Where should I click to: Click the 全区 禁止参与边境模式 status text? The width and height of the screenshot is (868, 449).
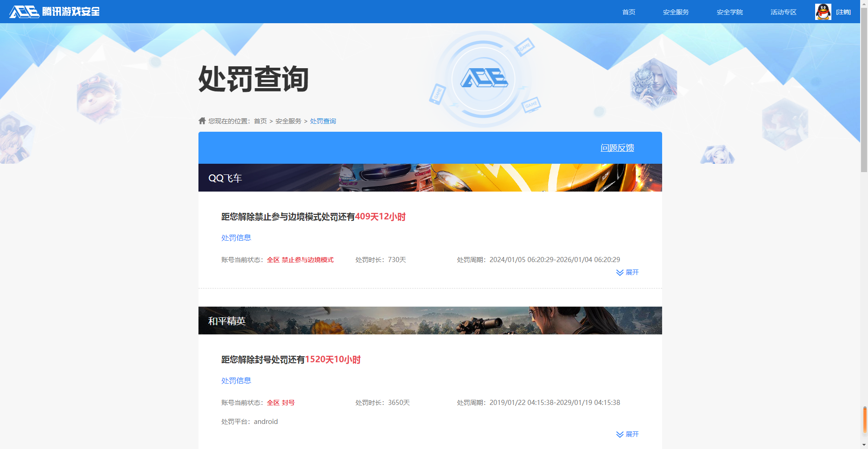[300, 260]
